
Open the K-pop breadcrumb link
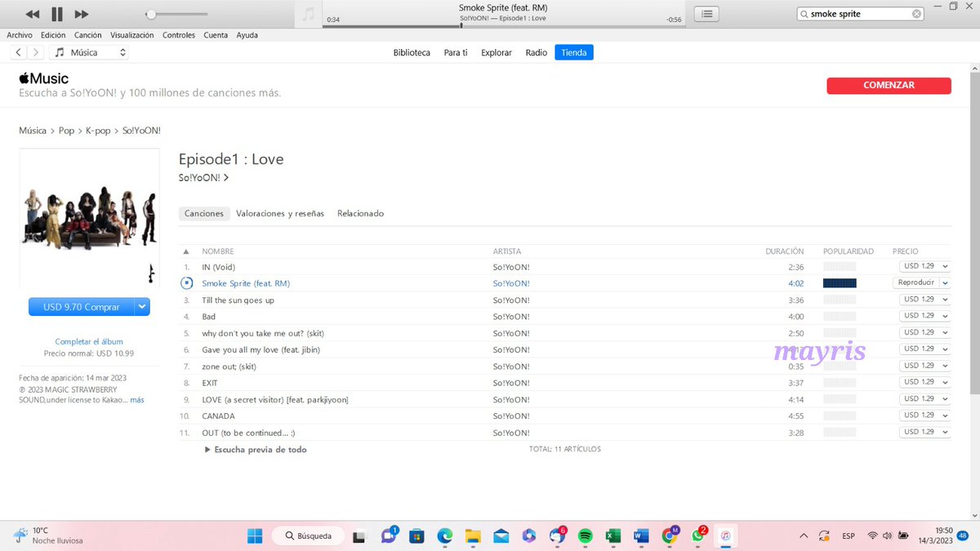point(98,131)
